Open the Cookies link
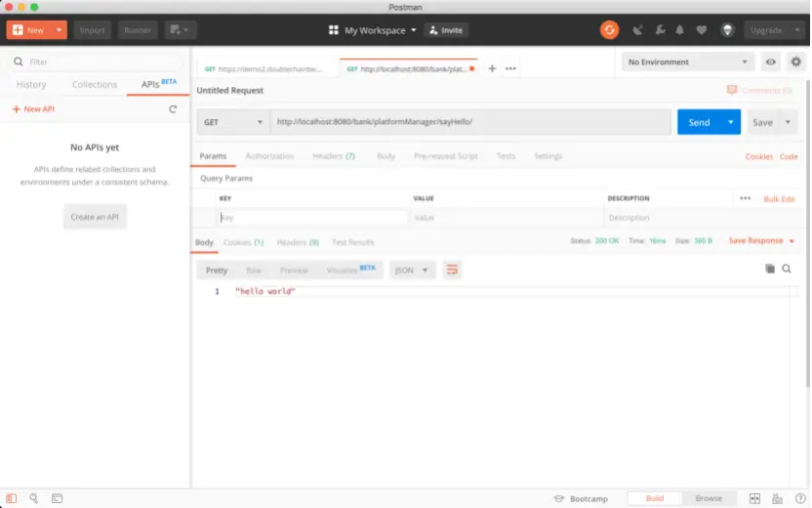812x508 pixels. coord(758,156)
